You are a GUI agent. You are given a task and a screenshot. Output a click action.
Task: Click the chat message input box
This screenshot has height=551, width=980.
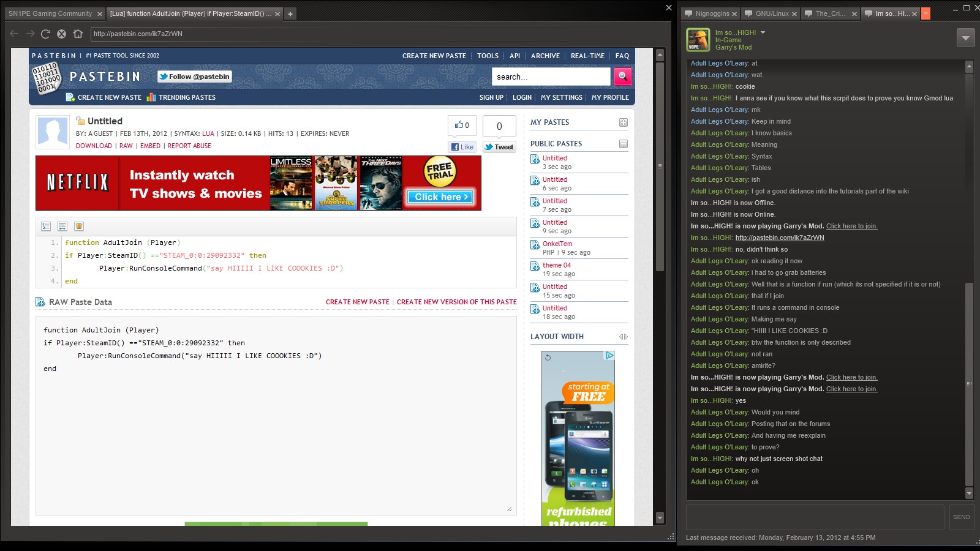coord(815,517)
